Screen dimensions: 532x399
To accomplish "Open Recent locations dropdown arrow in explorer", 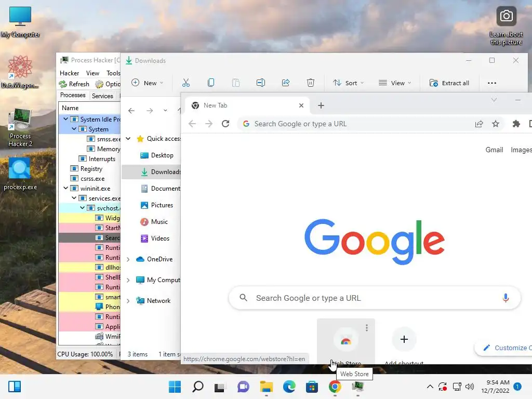I will [165, 111].
